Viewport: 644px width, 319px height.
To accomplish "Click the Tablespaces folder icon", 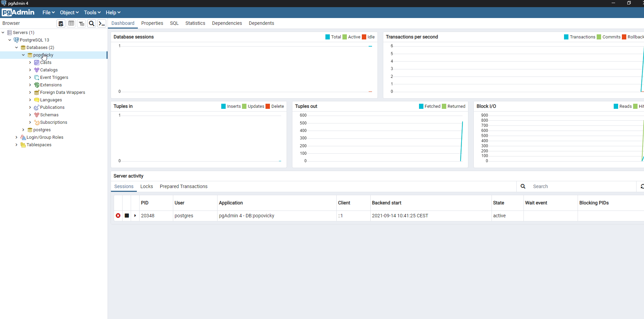I will pyautogui.click(x=23, y=145).
